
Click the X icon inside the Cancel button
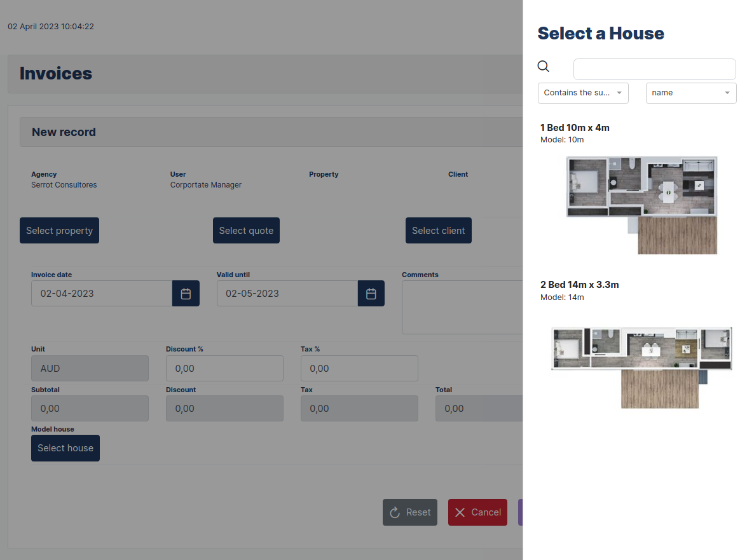click(460, 512)
